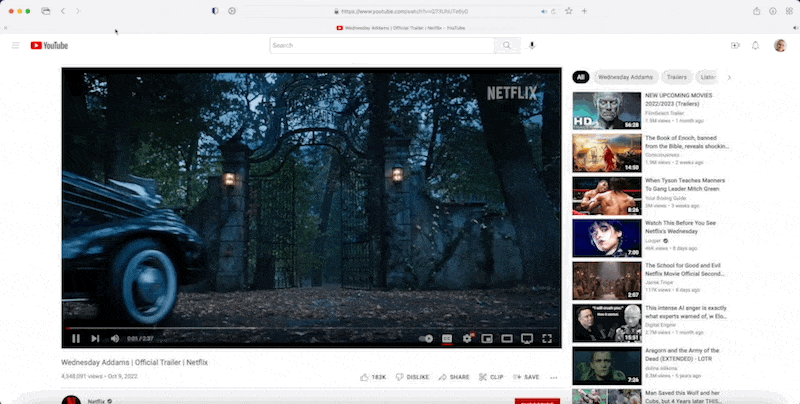Click the CLIP scissors button
Screen dimensions: 800x404
coord(491,377)
